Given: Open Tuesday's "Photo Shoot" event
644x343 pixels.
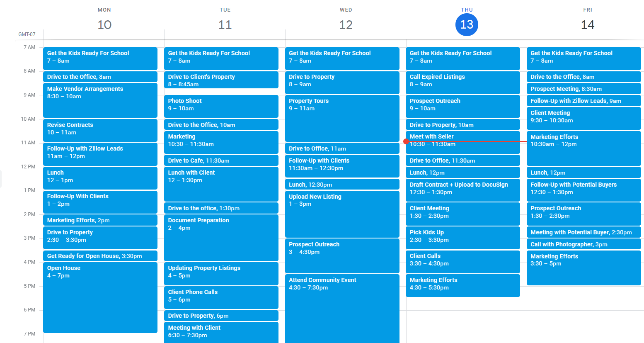Looking at the screenshot, I should pos(221,106).
